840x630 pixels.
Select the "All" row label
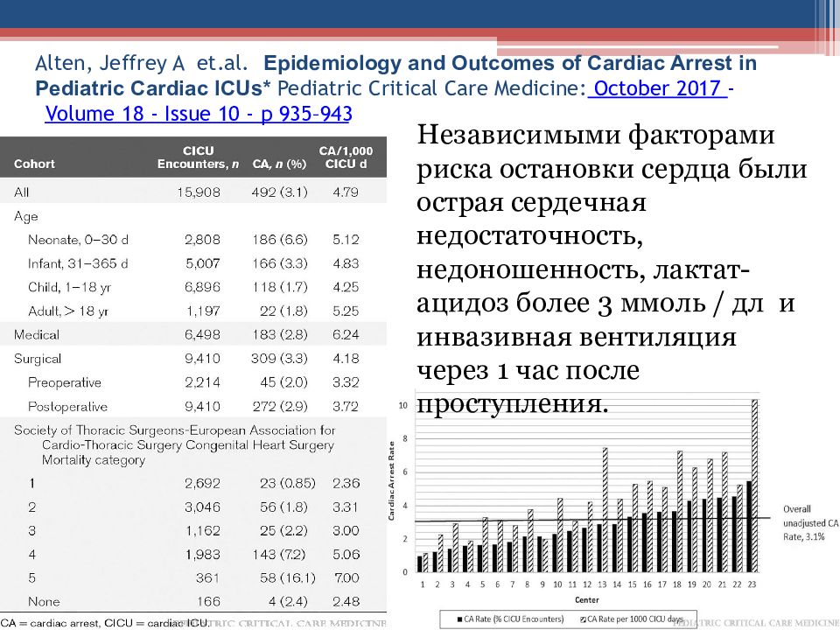pyautogui.click(x=21, y=192)
